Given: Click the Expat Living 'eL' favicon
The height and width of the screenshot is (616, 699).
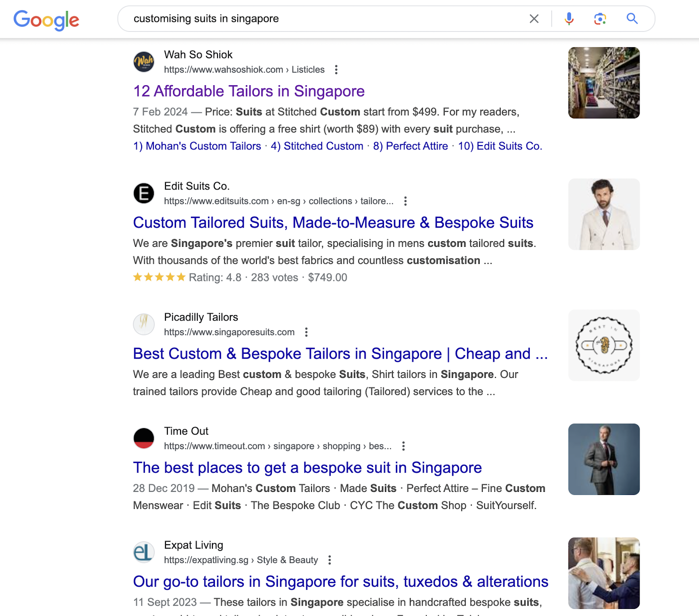Looking at the screenshot, I should [x=144, y=552].
